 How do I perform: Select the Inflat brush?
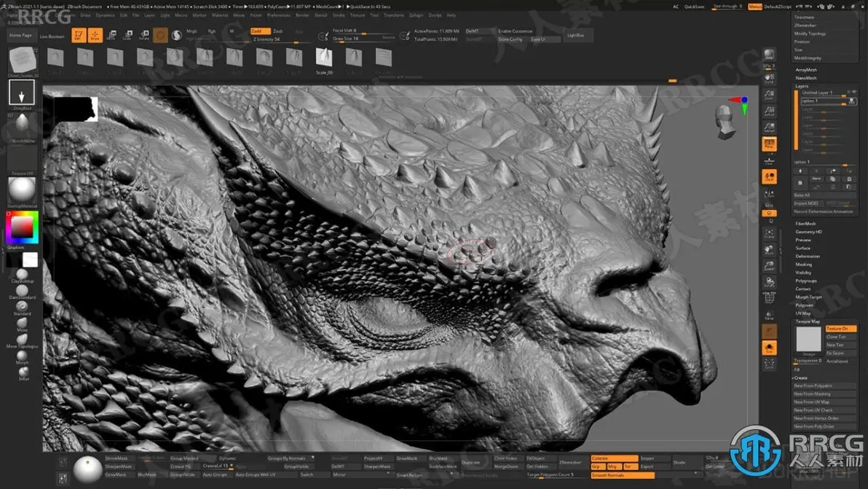click(x=22, y=372)
